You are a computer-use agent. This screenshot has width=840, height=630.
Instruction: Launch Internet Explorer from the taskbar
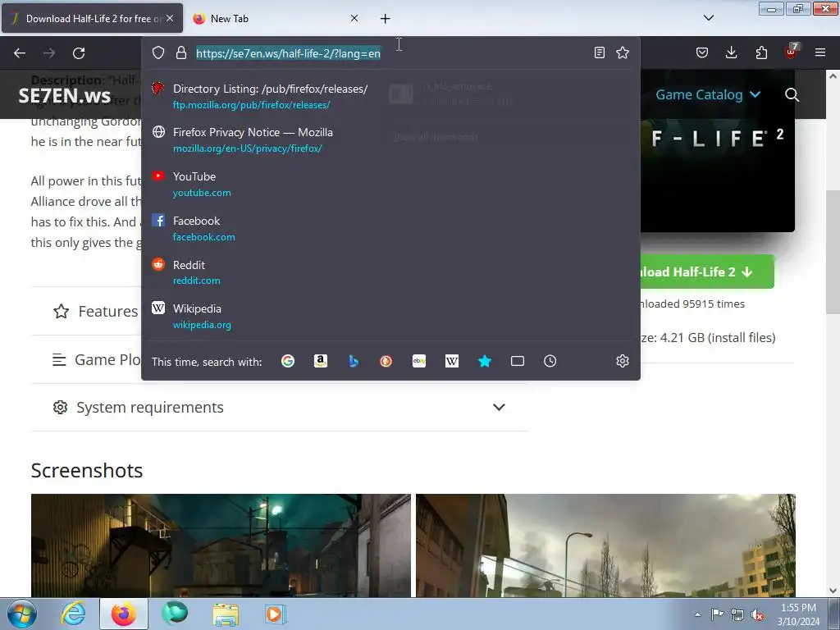click(73, 614)
